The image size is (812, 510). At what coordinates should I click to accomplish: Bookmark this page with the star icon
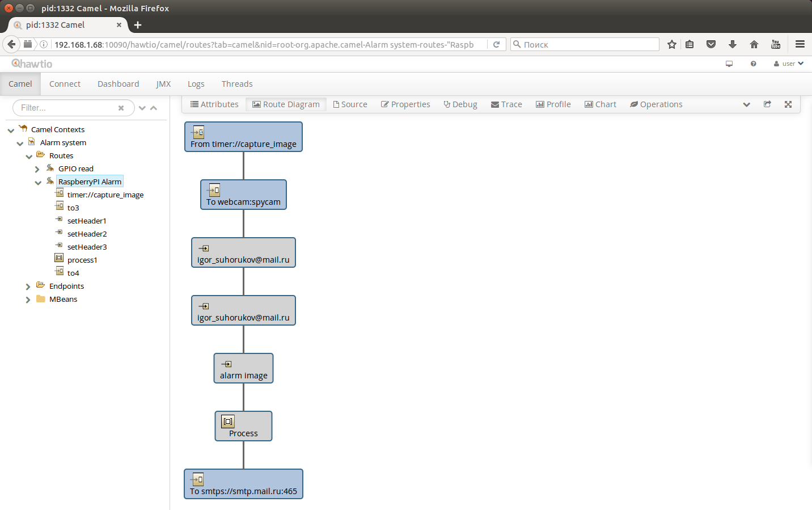[672, 44]
